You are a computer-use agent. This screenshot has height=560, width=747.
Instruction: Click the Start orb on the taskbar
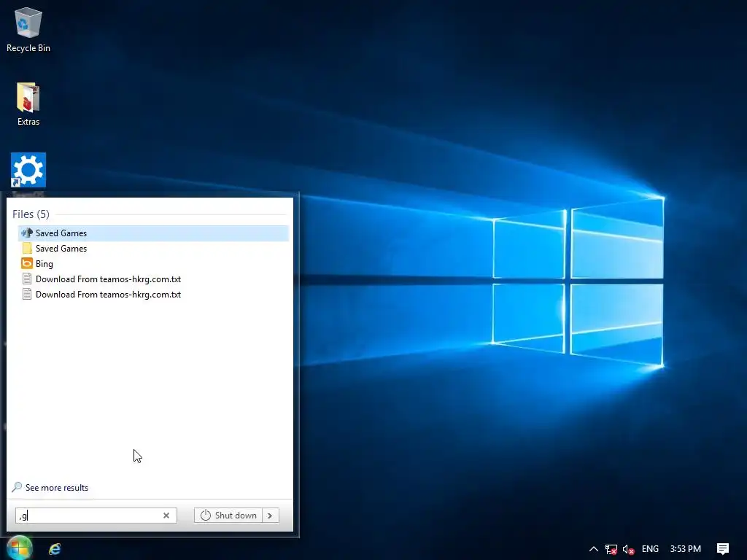coord(19,548)
